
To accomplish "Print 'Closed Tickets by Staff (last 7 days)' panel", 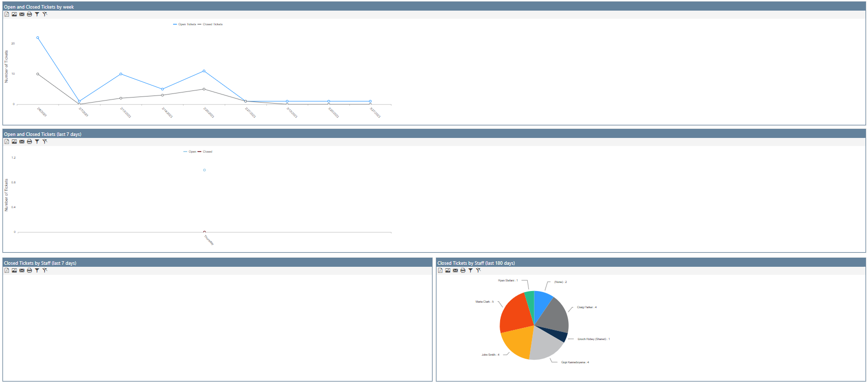I will (29, 270).
